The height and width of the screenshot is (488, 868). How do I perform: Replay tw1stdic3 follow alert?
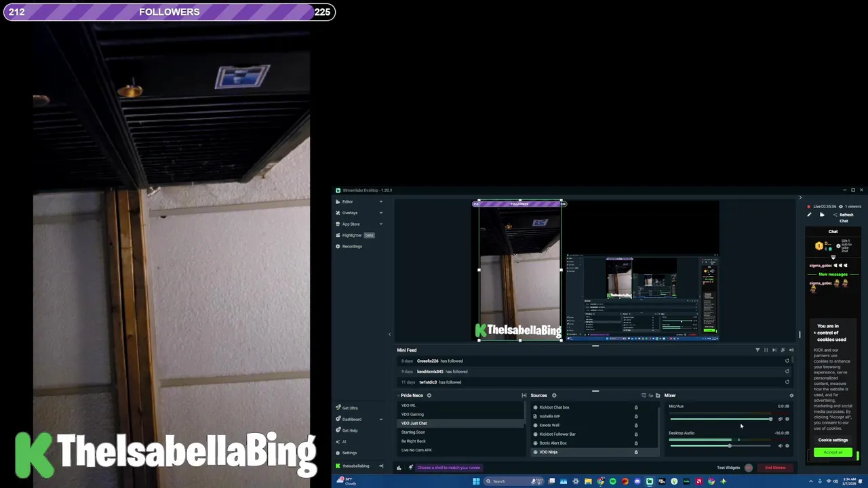(x=787, y=382)
